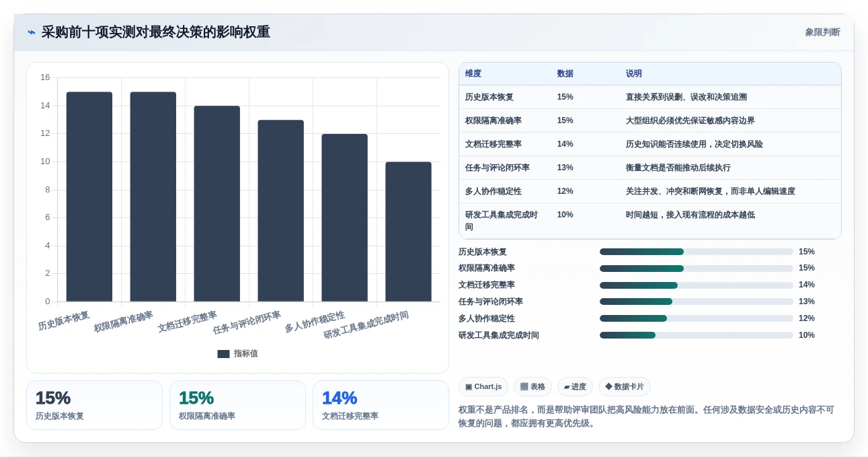
Task: Click description 时间越短，接入现有流程的成本越低
Action: pyautogui.click(x=691, y=215)
